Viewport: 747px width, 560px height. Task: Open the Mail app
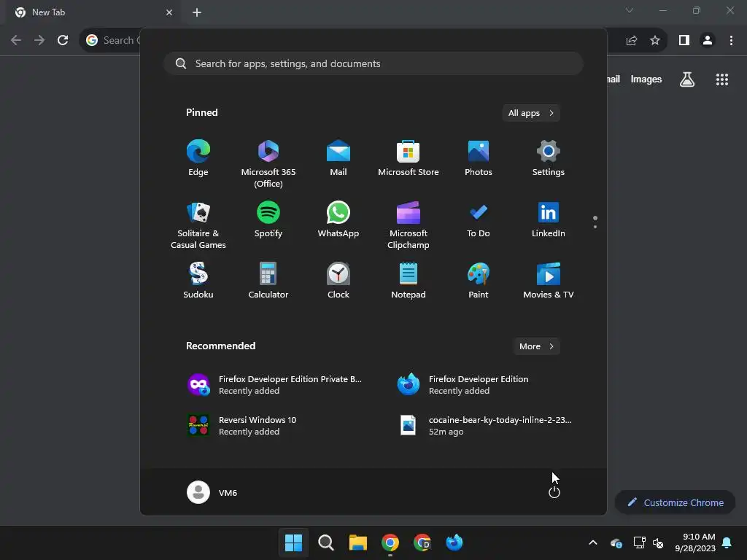coord(338,158)
